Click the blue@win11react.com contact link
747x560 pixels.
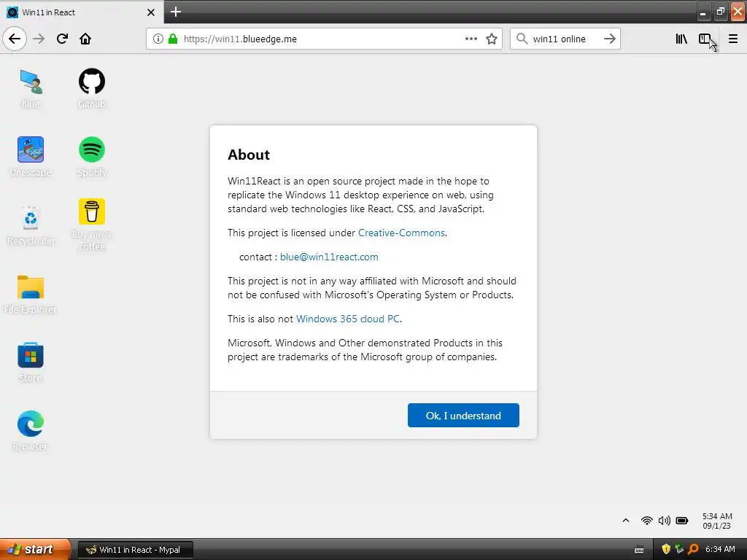click(x=329, y=257)
